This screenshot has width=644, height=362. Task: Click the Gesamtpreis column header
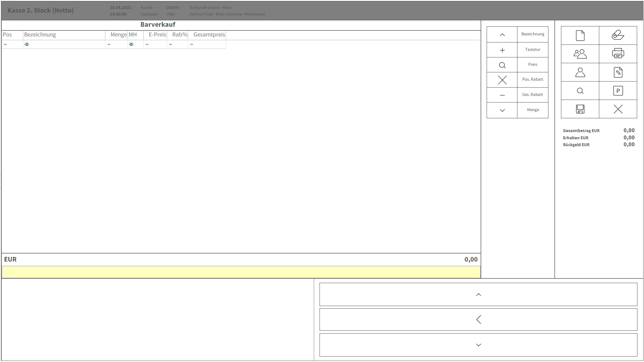click(x=207, y=35)
